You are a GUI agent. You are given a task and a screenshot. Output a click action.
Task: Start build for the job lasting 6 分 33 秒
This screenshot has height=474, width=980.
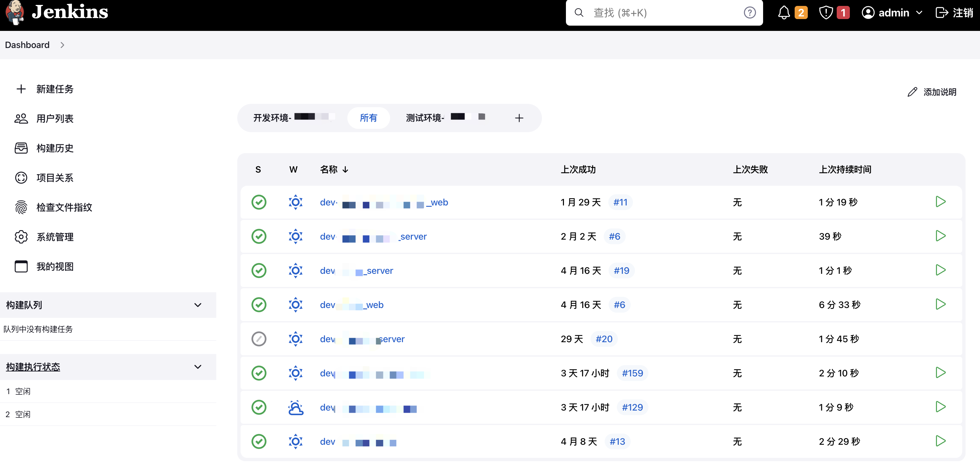tap(940, 304)
